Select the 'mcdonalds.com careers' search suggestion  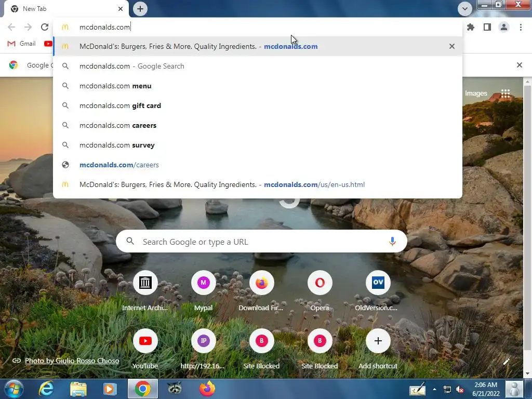[x=258, y=125]
